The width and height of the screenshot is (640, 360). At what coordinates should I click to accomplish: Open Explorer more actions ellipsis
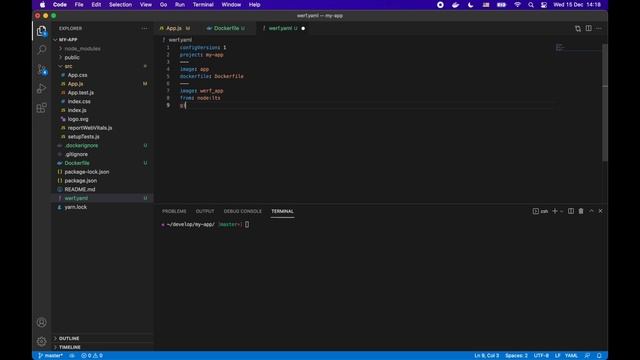(x=144, y=29)
